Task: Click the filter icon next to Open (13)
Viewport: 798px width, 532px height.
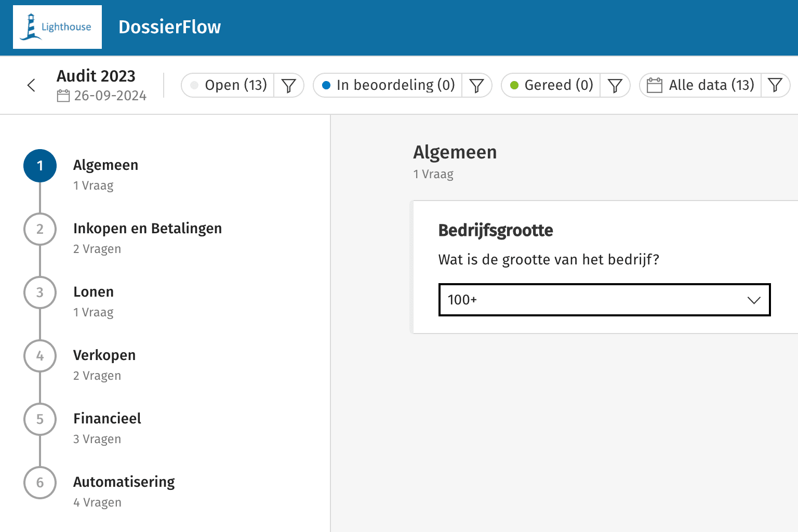Action: 289,85
